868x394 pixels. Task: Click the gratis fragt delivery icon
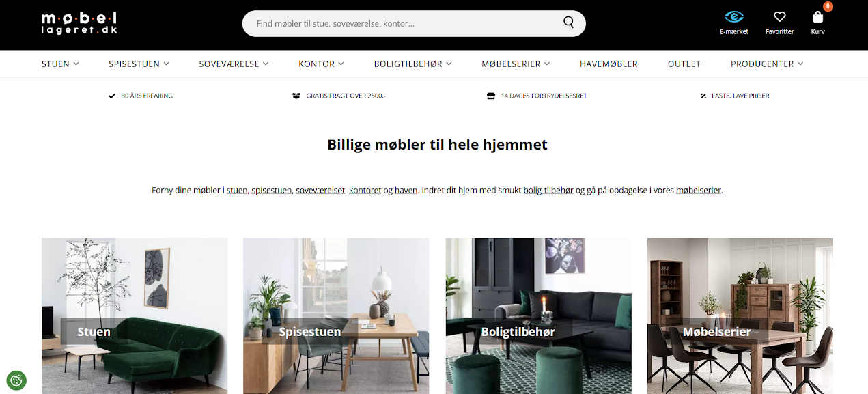pos(296,96)
